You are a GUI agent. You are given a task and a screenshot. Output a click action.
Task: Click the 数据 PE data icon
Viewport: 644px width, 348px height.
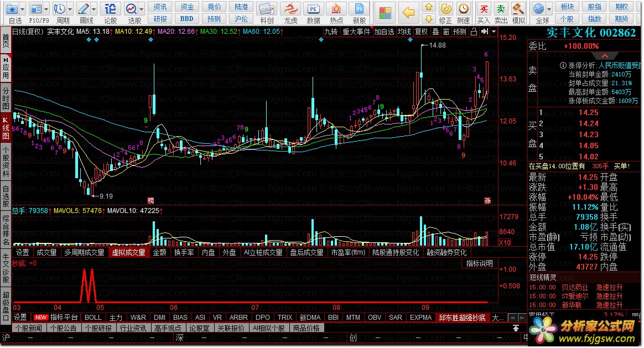tap(313, 9)
